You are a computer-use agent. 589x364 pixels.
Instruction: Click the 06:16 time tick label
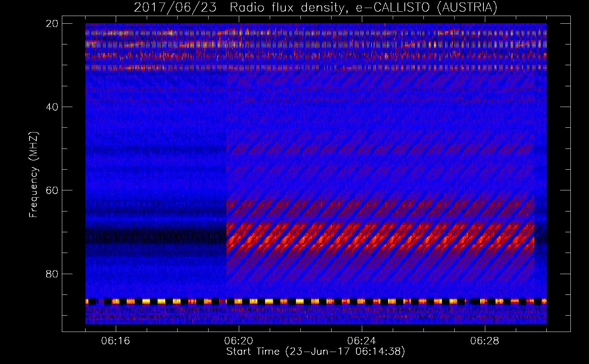(116, 341)
